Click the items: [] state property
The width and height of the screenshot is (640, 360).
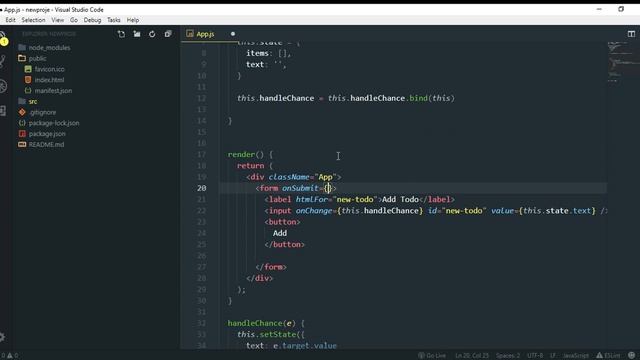(x=269, y=53)
